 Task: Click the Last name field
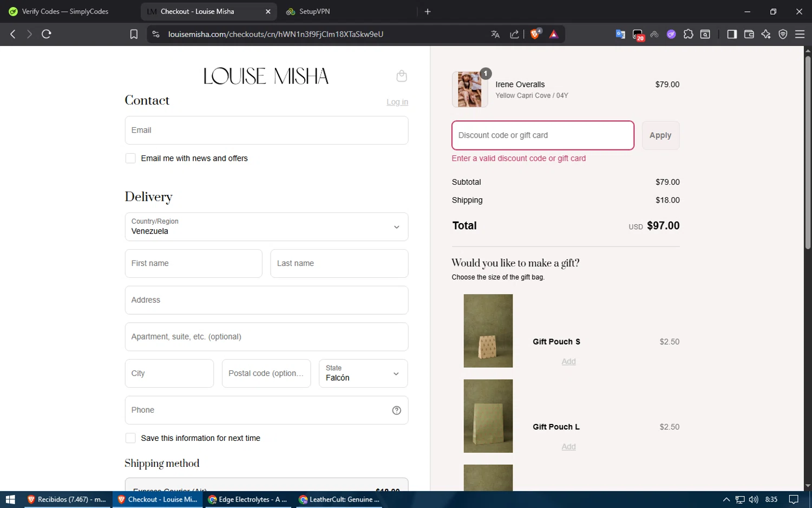click(339, 263)
